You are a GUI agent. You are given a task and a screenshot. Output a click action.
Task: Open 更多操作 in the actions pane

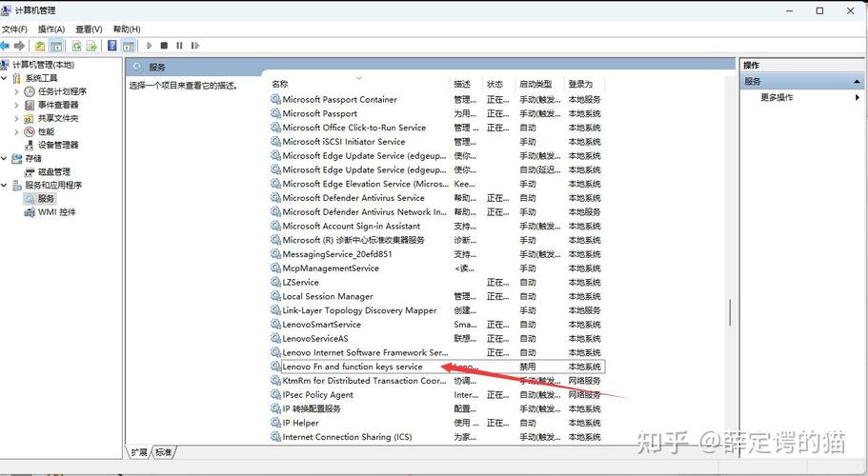tap(776, 97)
